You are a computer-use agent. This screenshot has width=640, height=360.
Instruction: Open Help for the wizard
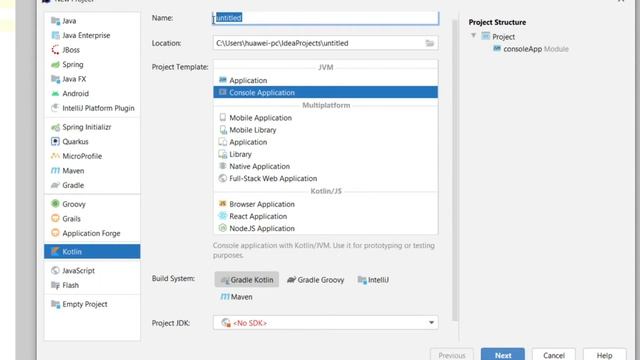(x=604, y=354)
